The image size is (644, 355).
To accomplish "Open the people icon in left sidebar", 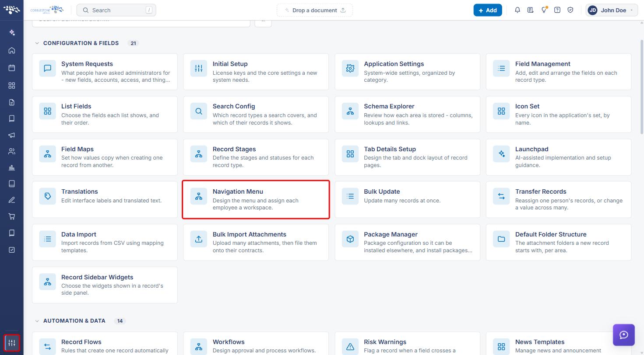I will pyautogui.click(x=12, y=152).
